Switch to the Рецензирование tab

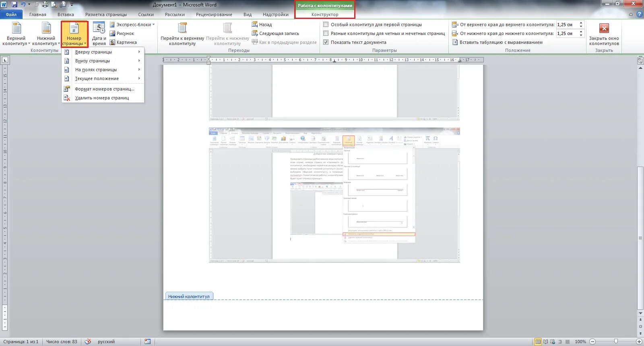[214, 14]
